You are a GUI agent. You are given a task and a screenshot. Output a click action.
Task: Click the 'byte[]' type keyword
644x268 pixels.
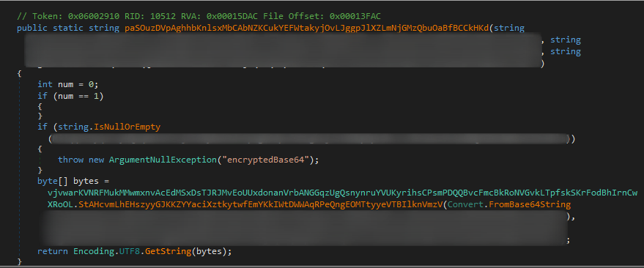[x=53, y=181]
